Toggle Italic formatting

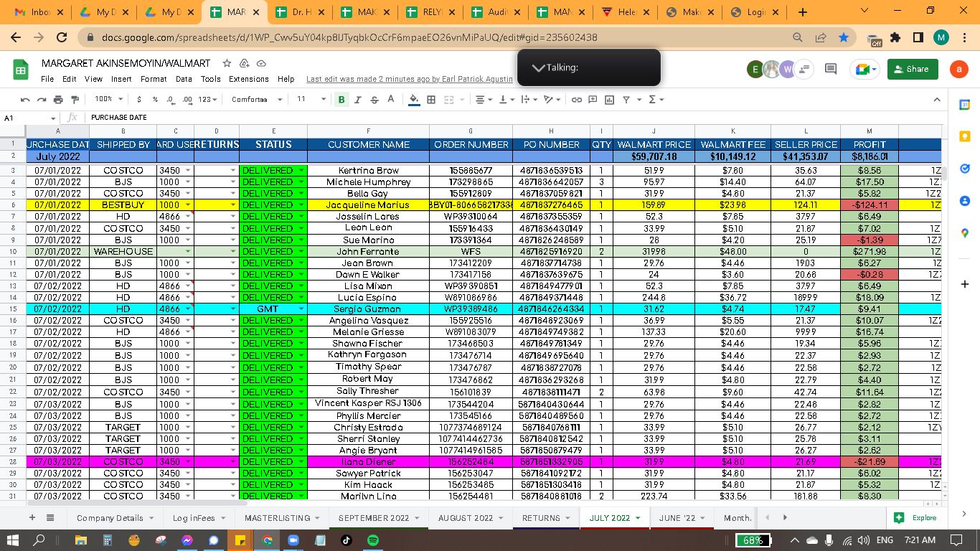tap(357, 100)
